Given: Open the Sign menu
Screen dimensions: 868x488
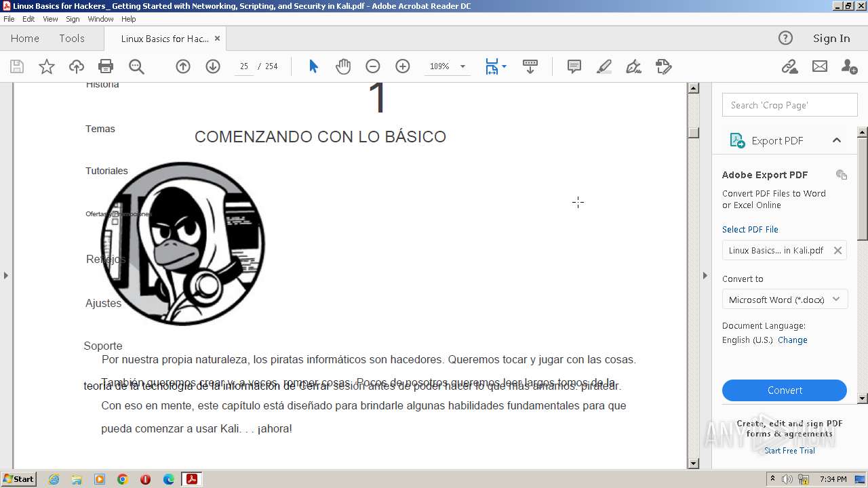Looking at the screenshot, I should pos(73,19).
